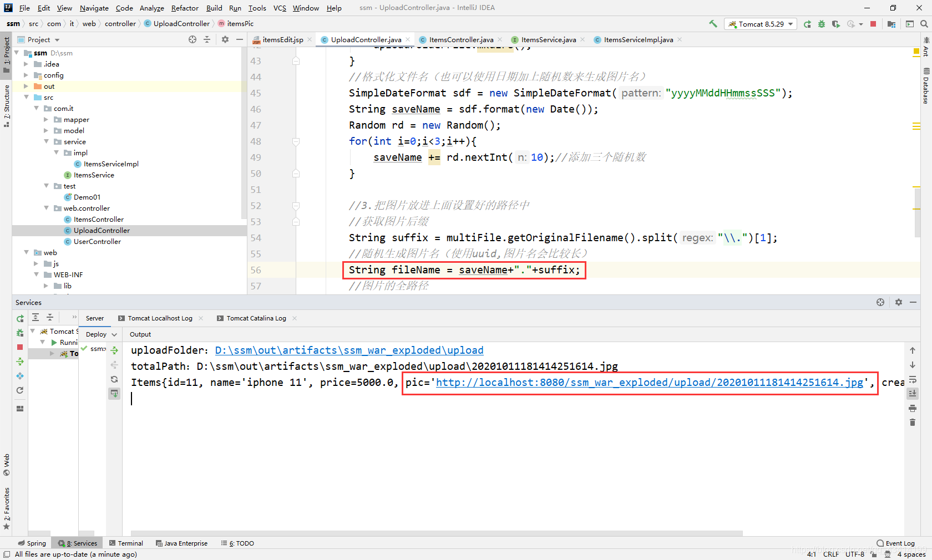Rerun Tomcat from the main toolbar

tap(807, 24)
